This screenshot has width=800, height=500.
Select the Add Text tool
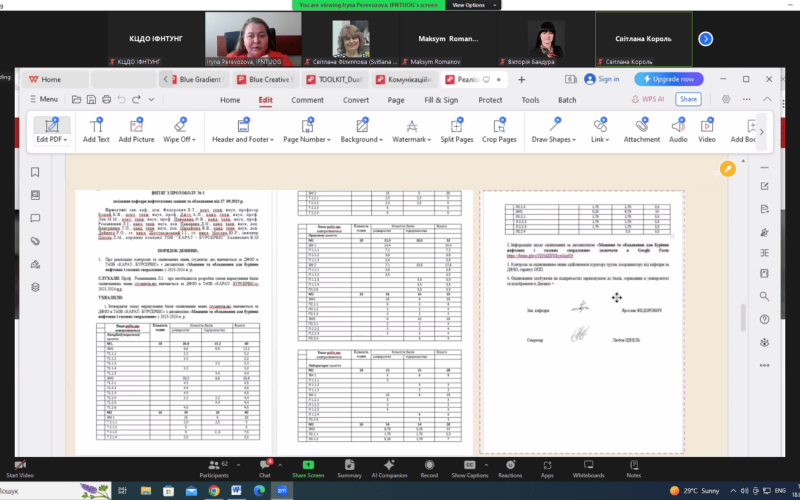96,131
